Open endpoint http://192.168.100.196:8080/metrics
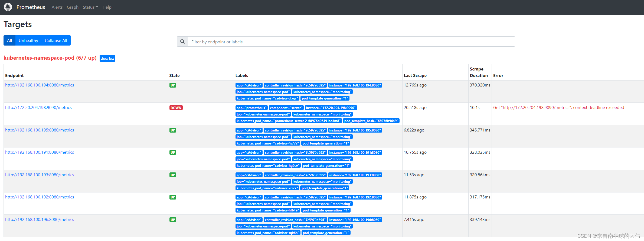The image size is (644, 241). click(40, 220)
